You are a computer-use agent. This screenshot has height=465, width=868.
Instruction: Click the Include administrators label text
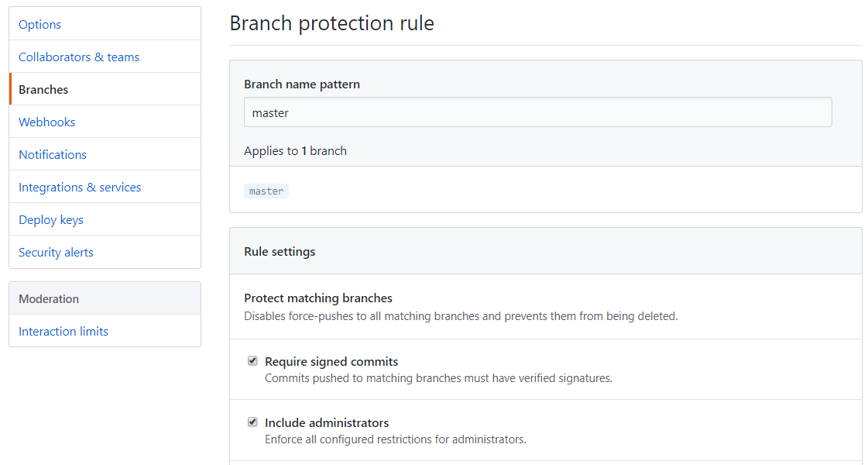coord(327,422)
